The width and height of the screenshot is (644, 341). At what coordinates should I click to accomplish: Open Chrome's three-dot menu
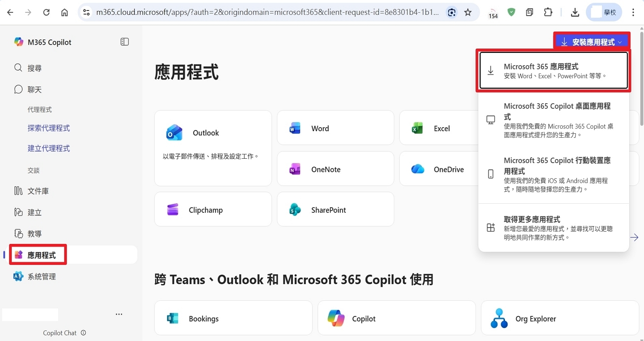633,12
